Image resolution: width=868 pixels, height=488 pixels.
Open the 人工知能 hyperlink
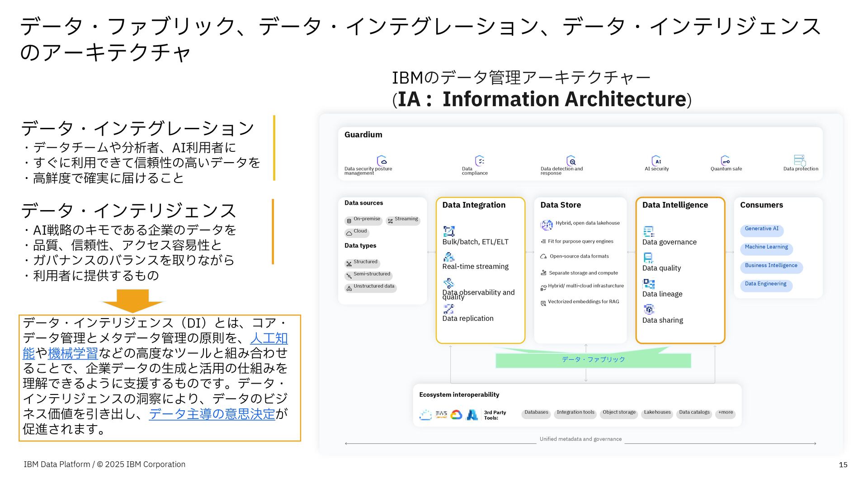269,338
